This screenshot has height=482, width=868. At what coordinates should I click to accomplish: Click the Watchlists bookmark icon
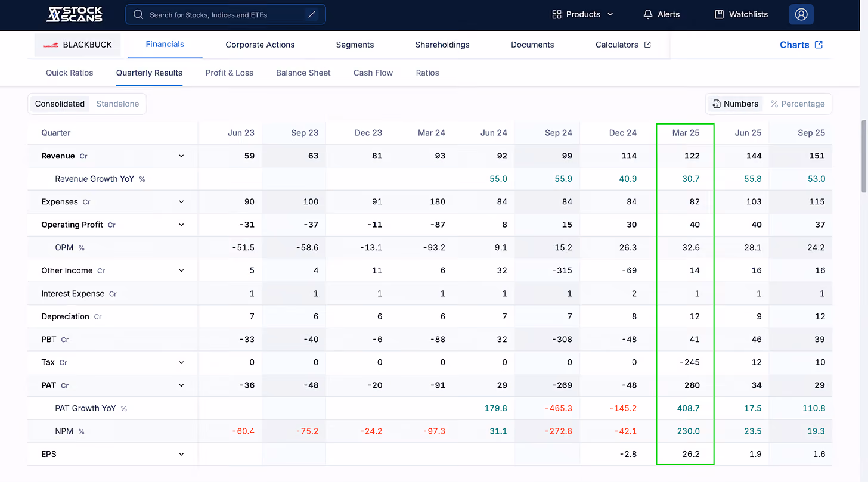click(719, 14)
